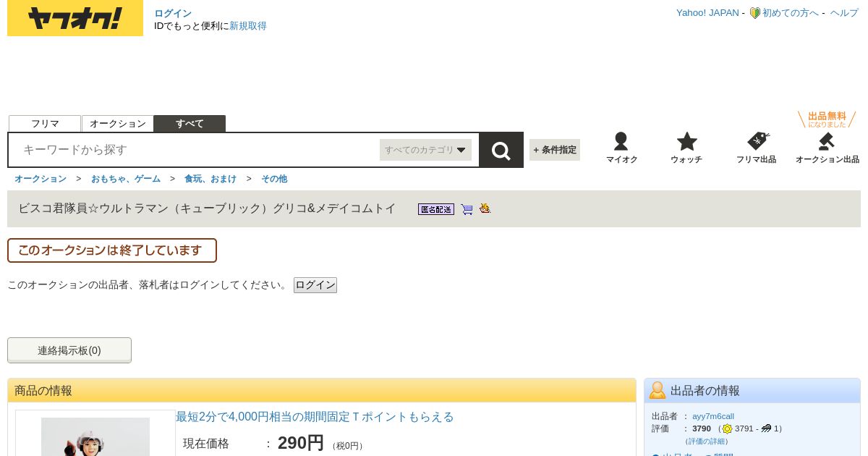868x456 pixels.
Task: Click the auction title ビスコ君隊員☆ウルトラマン
Action: pyautogui.click(x=207, y=208)
